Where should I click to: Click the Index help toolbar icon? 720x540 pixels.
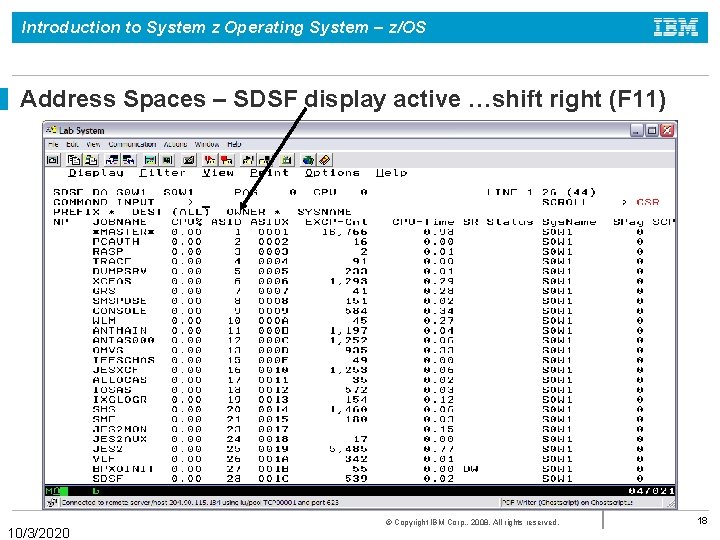(325, 160)
